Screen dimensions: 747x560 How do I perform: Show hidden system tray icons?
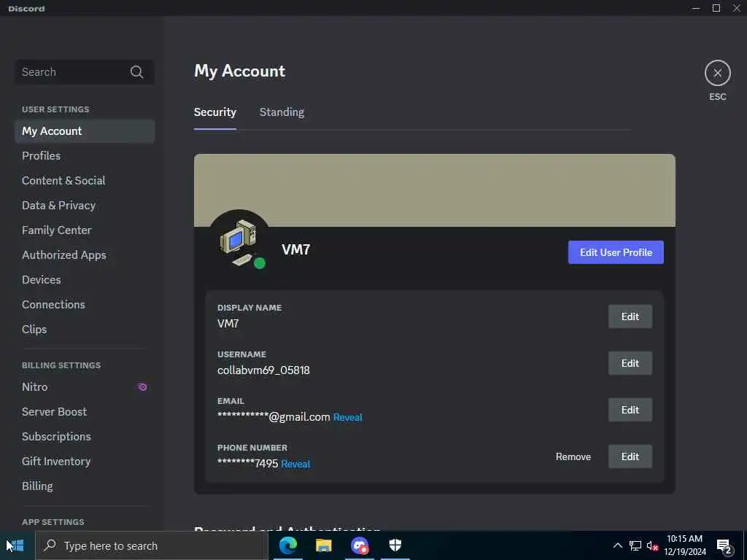click(617, 545)
